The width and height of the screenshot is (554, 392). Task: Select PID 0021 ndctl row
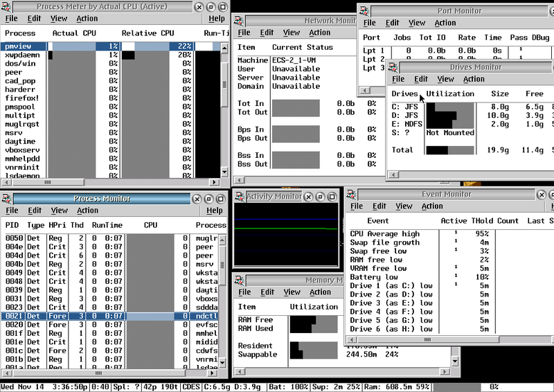coord(110,316)
